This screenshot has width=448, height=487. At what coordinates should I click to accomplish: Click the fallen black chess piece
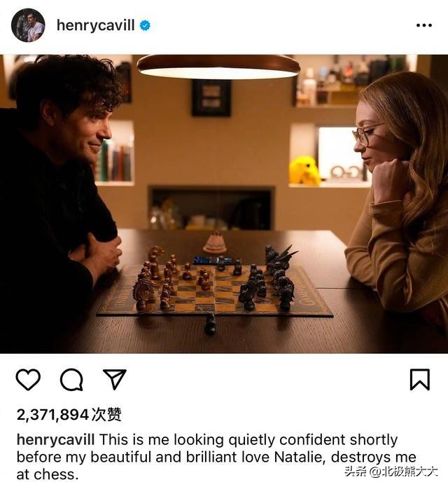coord(210,324)
